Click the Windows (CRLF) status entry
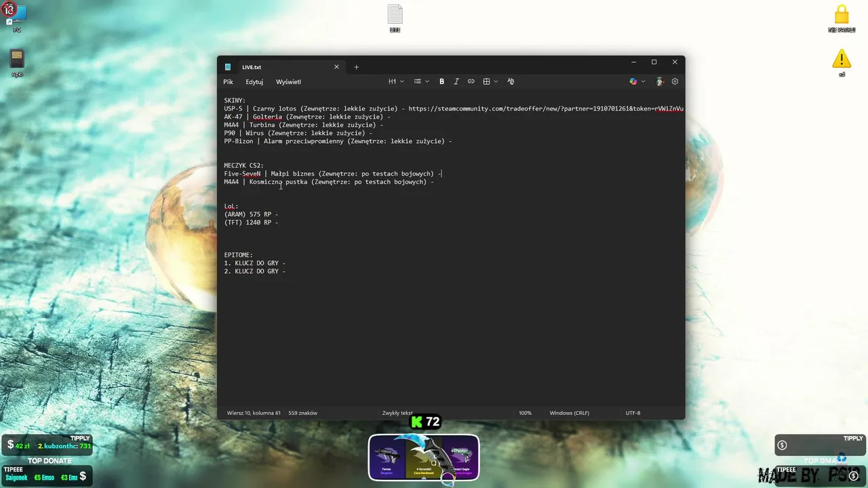 pyautogui.click(x=569, y=413)
